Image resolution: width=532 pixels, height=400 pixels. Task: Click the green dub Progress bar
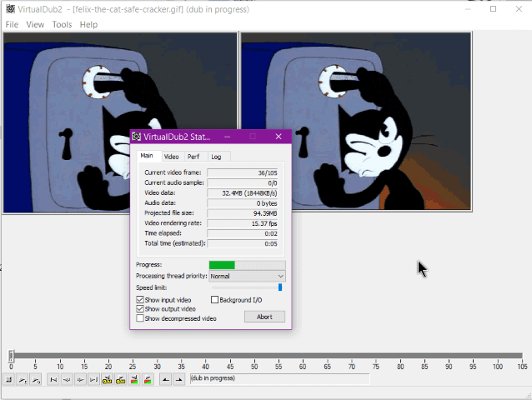[222, 265]
